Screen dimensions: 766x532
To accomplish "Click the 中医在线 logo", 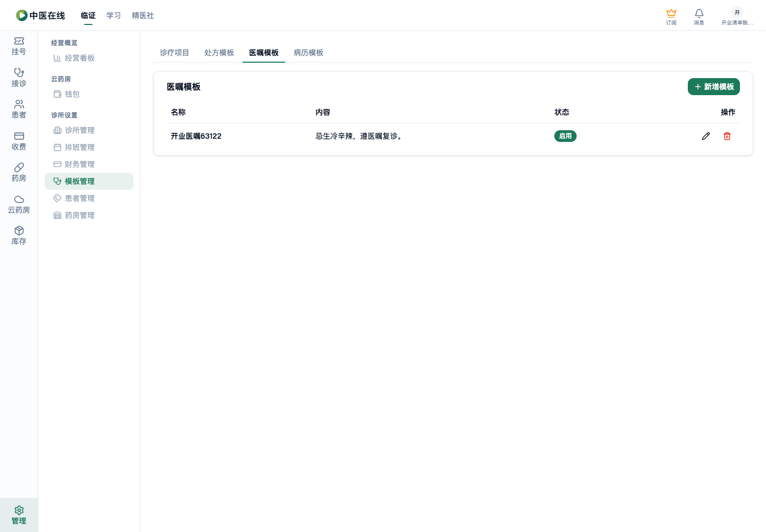I will [x=40, y=15].
